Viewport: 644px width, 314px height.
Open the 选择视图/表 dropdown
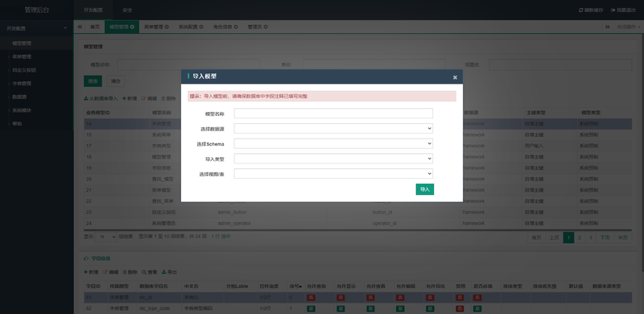point(333,174)
